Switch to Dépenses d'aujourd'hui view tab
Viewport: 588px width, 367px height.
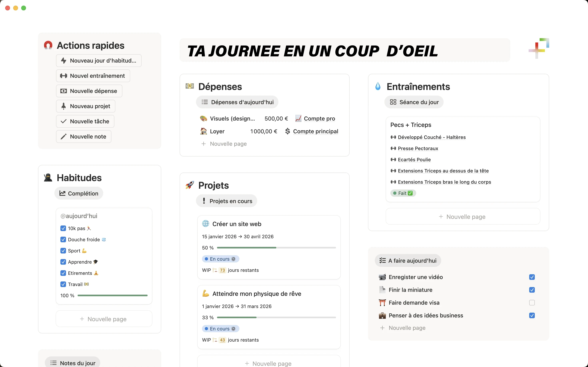pos(237,102)
